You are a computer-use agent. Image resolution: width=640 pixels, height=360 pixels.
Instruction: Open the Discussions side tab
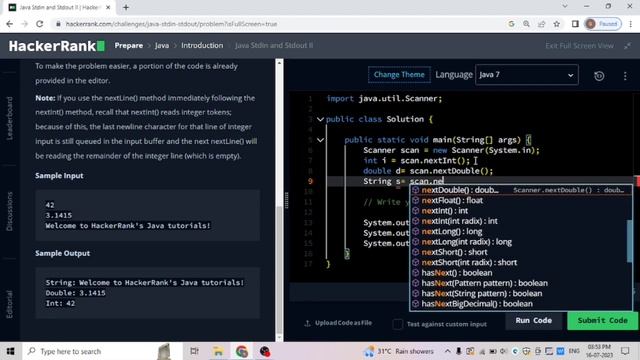coord(9,211)
